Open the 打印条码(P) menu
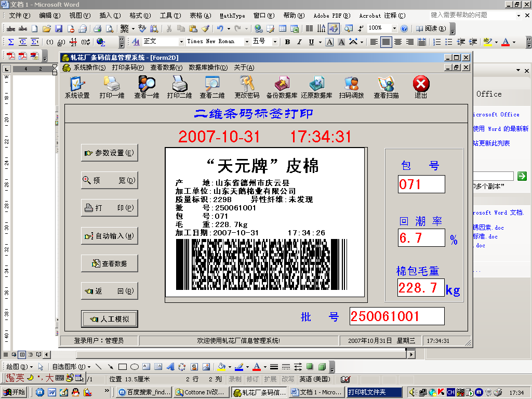 coord(128,68)
